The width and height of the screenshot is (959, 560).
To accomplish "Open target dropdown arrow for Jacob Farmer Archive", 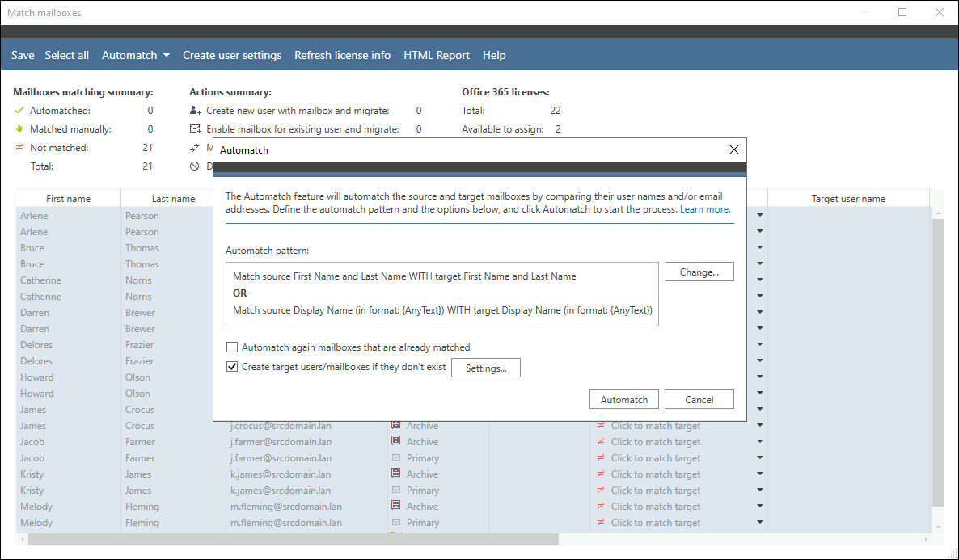I will (x=759, y=442).
